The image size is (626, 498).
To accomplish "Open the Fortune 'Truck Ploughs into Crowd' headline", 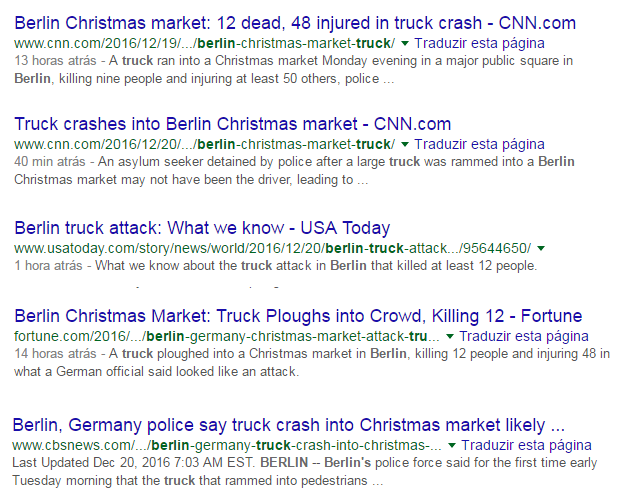I will click(298, 316).
